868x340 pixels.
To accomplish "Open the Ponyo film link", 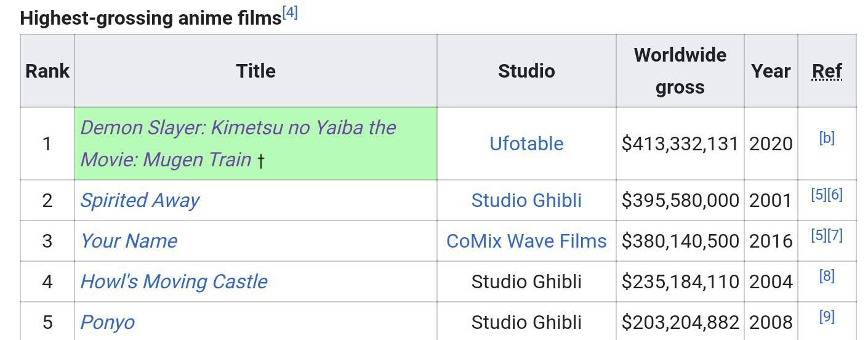I will [108, 322].
